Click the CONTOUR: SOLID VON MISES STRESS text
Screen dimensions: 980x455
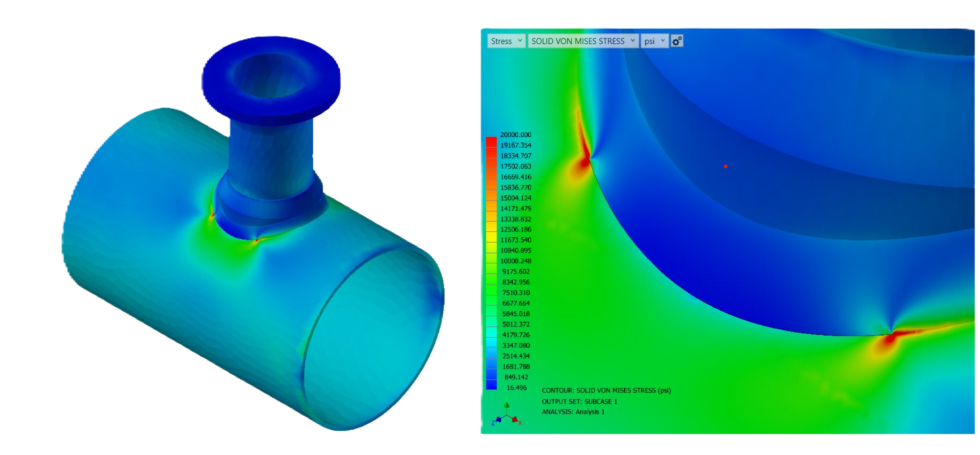(606, 391)
